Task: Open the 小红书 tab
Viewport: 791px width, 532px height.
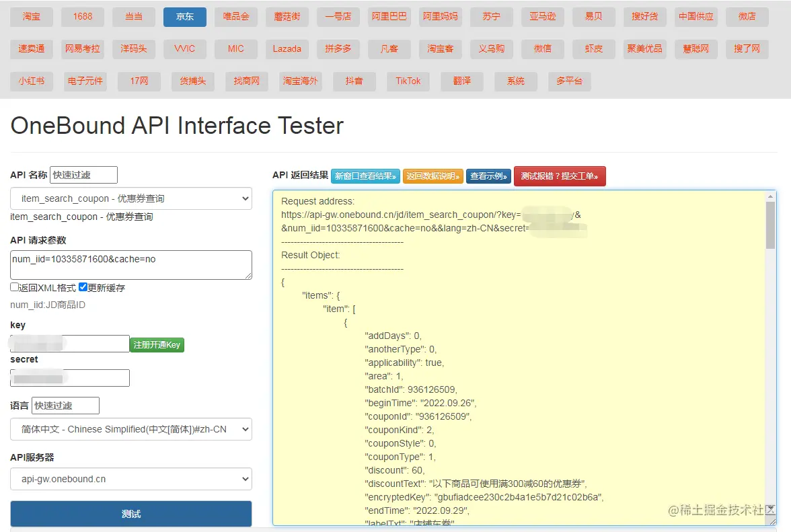Action: (31, 81)
